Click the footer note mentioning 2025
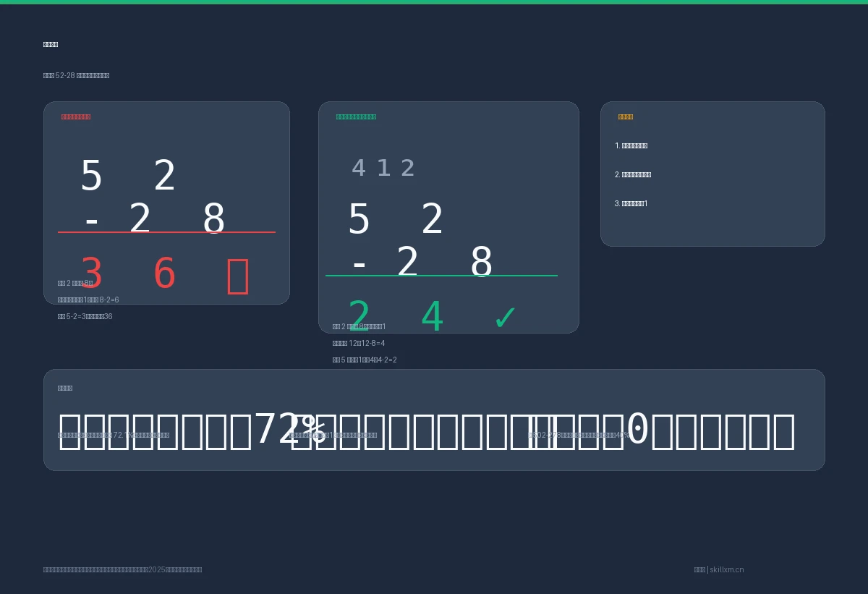The height and width of the screenshot is (594, 868). [122, 569]
